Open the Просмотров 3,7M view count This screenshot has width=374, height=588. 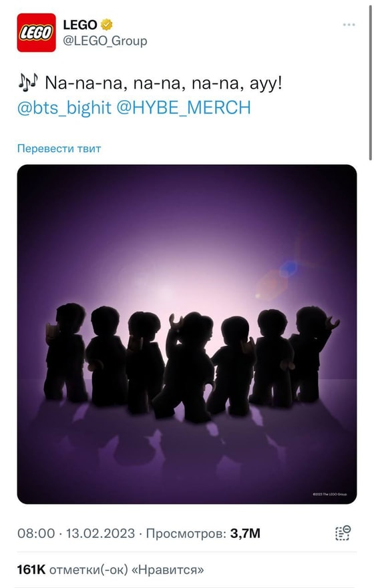pos(203,533)
